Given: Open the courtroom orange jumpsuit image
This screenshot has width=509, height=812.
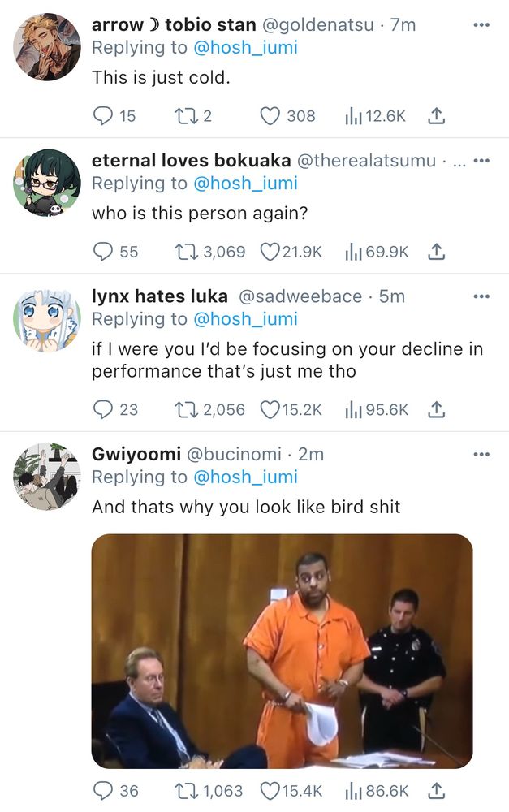Looking at the screenshot, I should click(x=282, y=650).
